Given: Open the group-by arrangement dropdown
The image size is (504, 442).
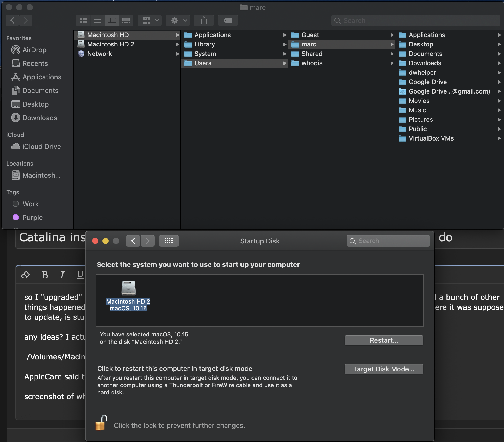Looking at the screenshot, I should click(x=150, y=20).
